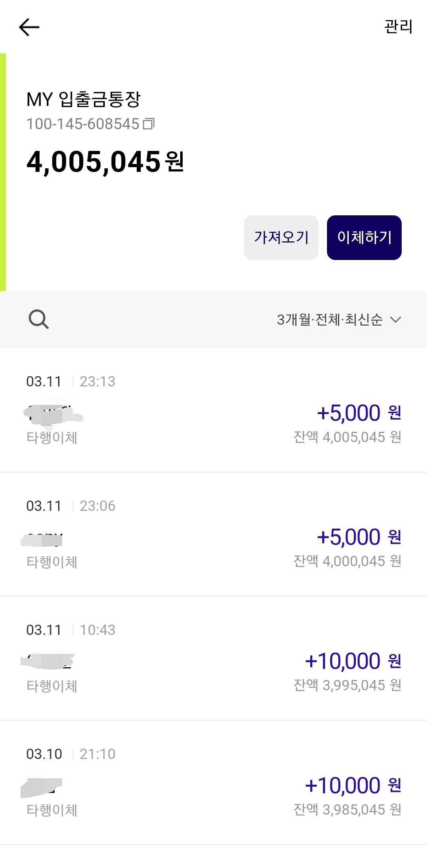Tap the account number 100-145-608545
This screenshot has height=868, width=427.
(x=83, y=124)
